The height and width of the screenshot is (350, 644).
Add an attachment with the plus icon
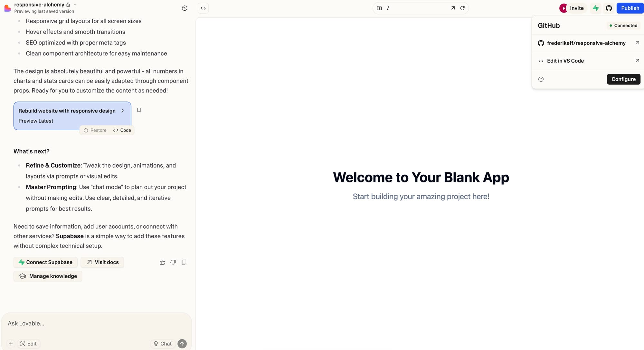tap(11, 344)
